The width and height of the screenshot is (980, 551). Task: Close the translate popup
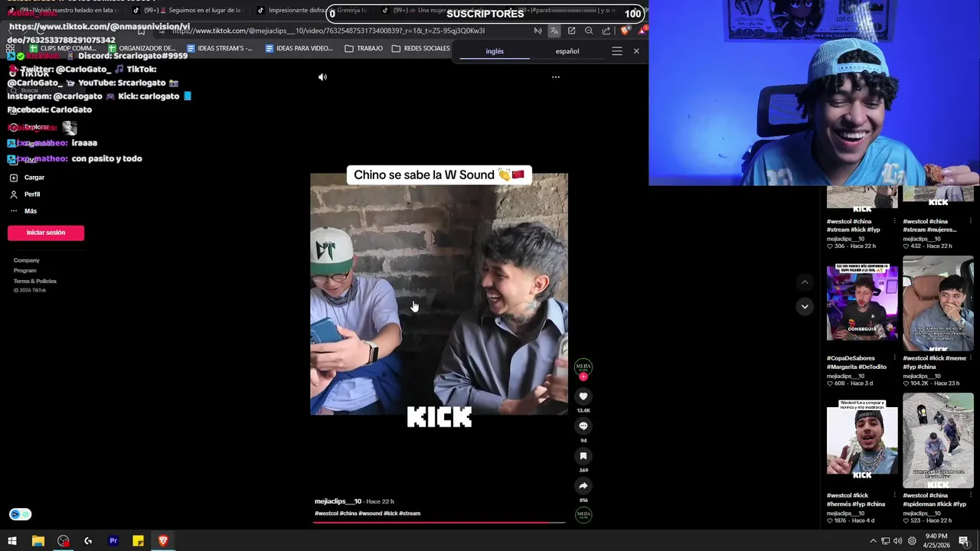tap(636, 51)
